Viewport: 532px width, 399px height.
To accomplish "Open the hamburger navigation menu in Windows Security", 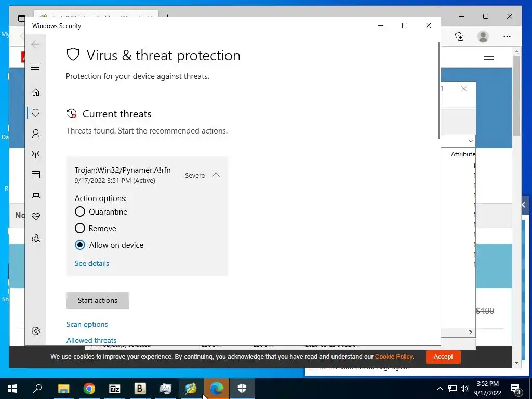I will tap(35, 67).
